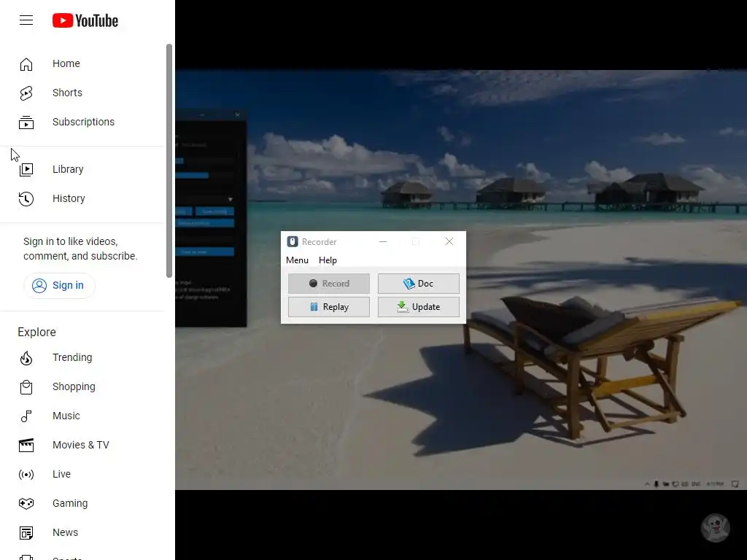Click the Subscriptions icon in sidebar
Viewport: 747px width, 560px height.
coord(26,122)
